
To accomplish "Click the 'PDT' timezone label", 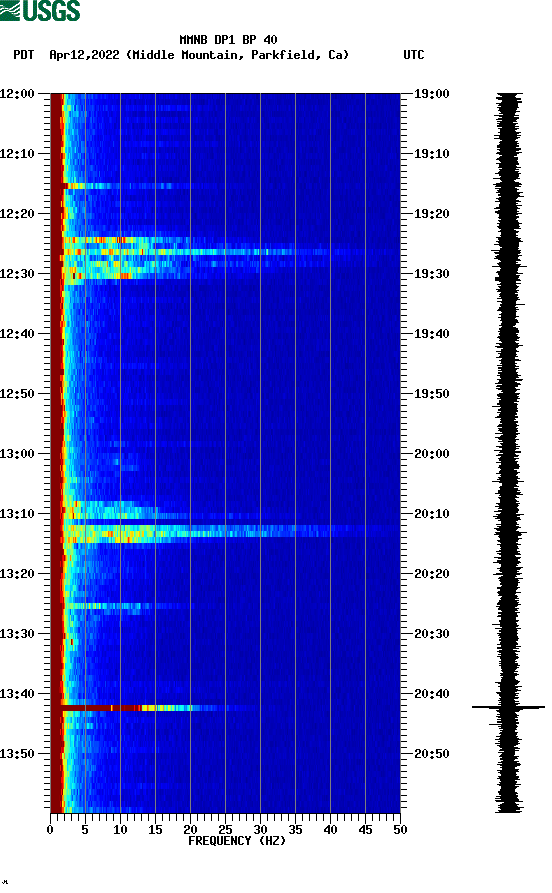I will tap(23, 55).
